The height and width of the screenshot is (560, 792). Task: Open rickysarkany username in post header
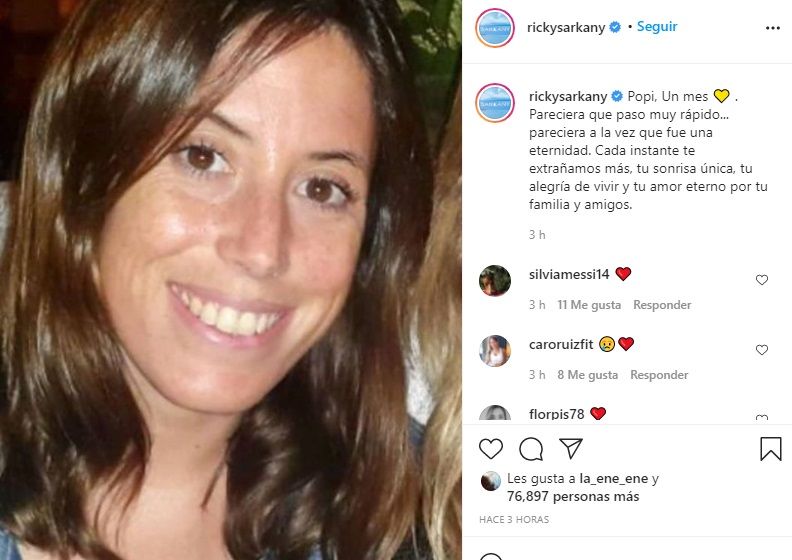click(566, 27)
